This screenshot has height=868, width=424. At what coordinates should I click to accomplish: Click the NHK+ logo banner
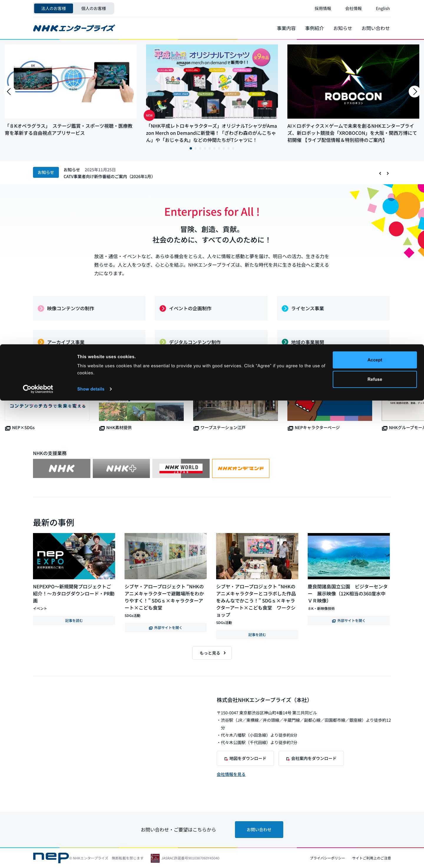tap(121, 468)
